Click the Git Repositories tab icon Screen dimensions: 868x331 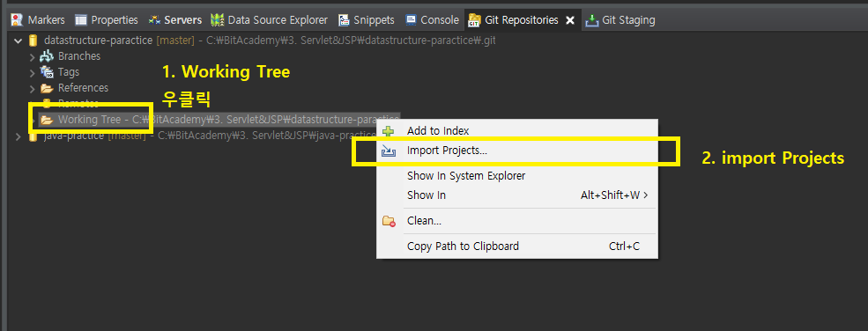pyautogui.click(x=474, y=20)
